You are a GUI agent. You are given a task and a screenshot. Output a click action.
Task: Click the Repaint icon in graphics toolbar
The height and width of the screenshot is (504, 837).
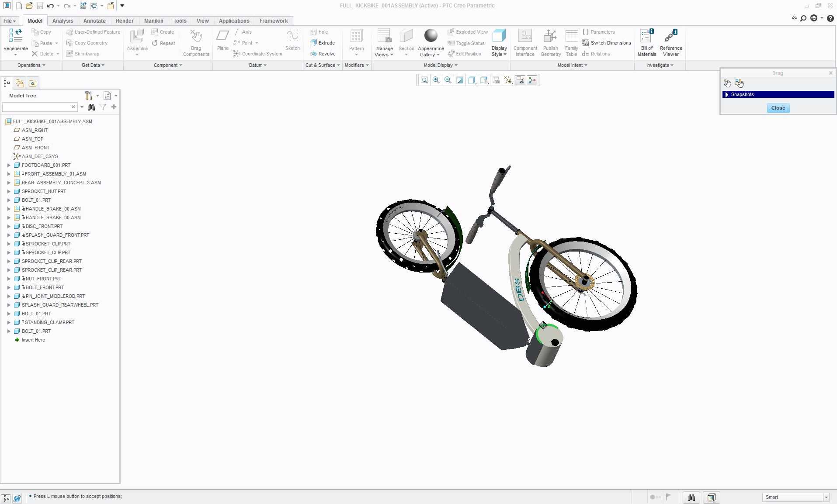point(460,80)
